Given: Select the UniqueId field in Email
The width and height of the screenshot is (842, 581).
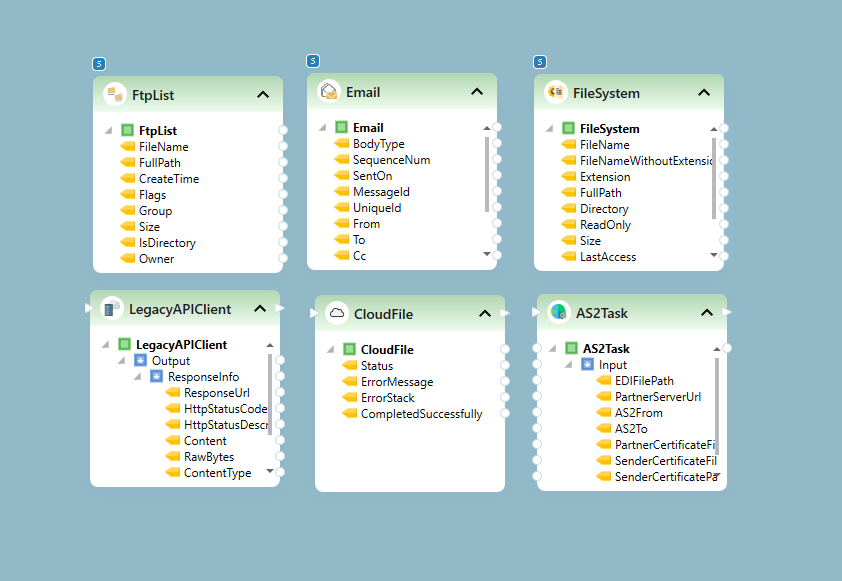Looking at the screenshot, I should click(377, 208).
